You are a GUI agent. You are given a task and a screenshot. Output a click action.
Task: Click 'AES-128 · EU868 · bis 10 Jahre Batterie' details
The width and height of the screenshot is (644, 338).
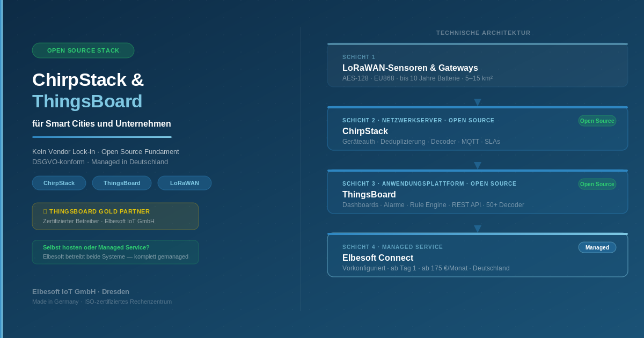pos(418,78)
